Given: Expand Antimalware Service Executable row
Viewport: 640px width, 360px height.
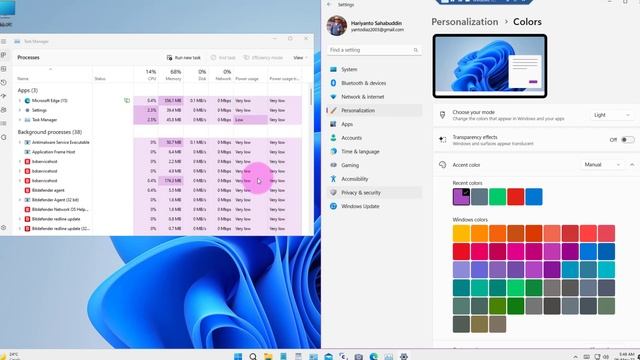Looking at the screenshot, I should click(20, 142).
